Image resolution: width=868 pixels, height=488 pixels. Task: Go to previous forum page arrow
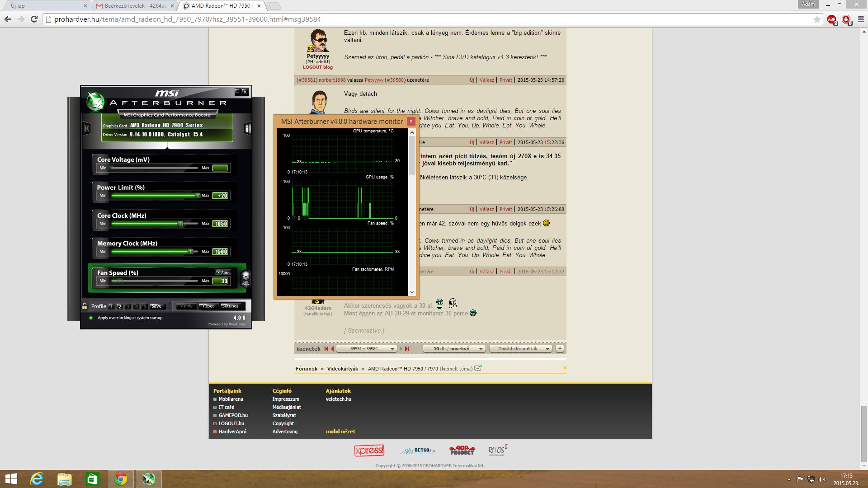[x=332, y=349]
